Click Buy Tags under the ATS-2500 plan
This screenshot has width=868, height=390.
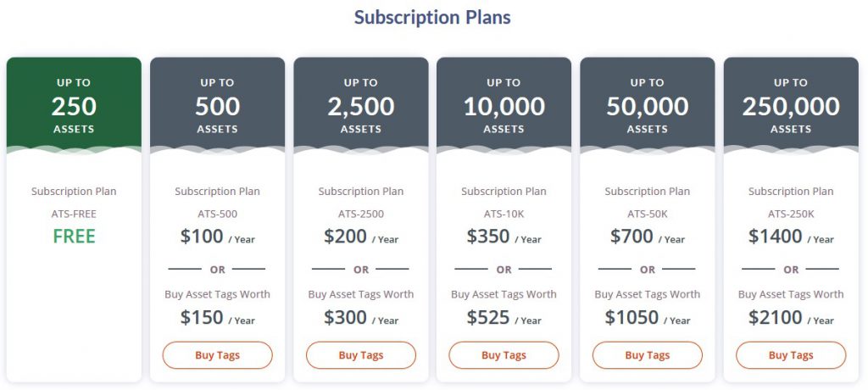[361, 355]
